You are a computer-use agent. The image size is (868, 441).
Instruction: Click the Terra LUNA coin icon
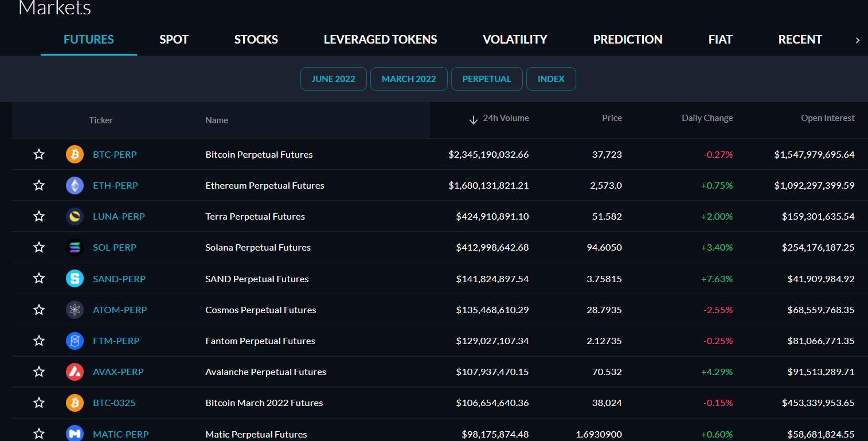75,216
